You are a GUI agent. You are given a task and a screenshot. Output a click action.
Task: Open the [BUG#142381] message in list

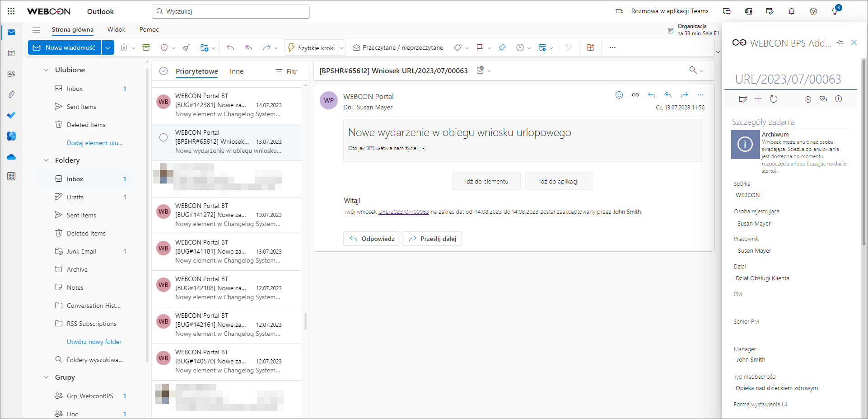click(227, 105)
